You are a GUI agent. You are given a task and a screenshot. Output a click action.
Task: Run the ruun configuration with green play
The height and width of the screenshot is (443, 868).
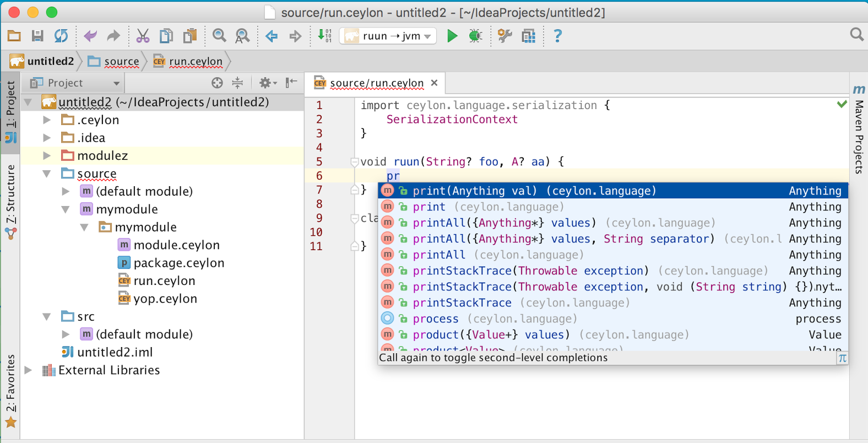pyautogui.click(x=452, y=36)
